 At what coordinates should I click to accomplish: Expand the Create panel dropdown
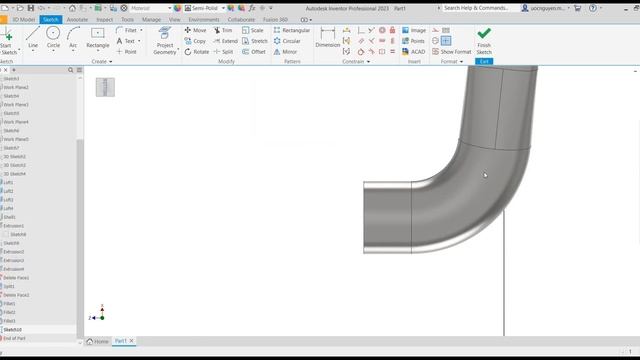coord(102,61)
